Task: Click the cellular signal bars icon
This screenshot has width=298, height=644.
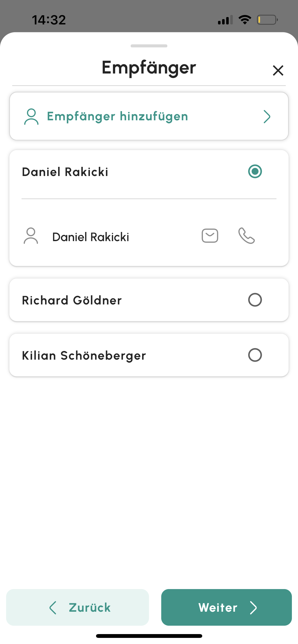Action: [225, 20]
